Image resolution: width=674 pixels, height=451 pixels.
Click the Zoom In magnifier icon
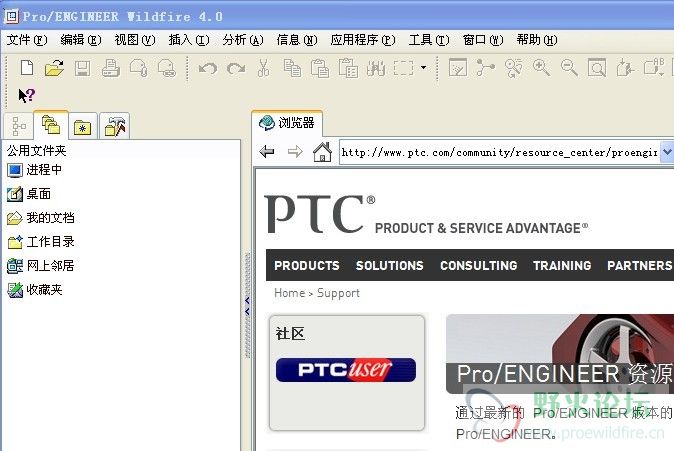[541, 68]
